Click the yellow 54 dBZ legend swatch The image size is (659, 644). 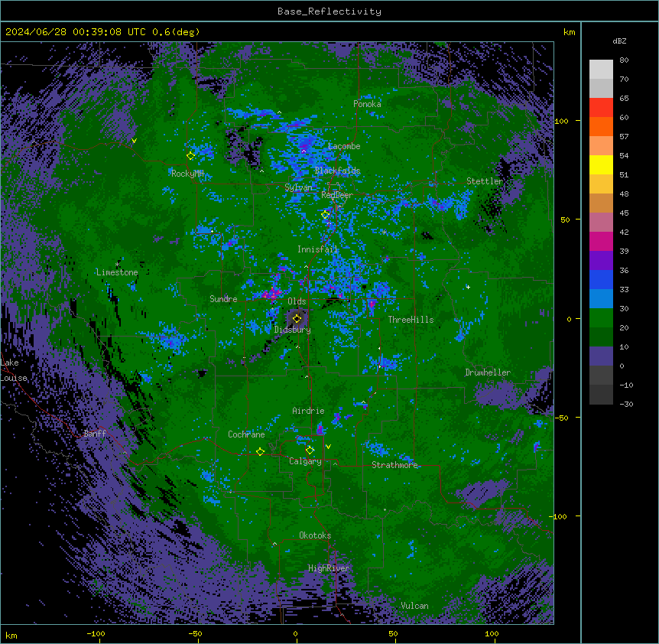601,164
